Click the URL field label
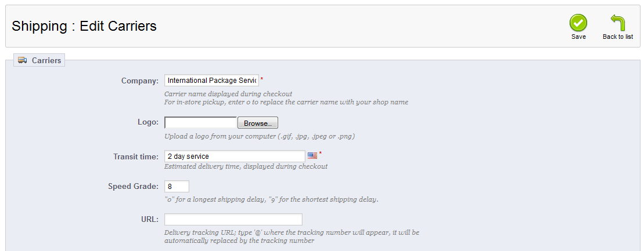This screenshot has width=644, height=251. click(149, 219)
